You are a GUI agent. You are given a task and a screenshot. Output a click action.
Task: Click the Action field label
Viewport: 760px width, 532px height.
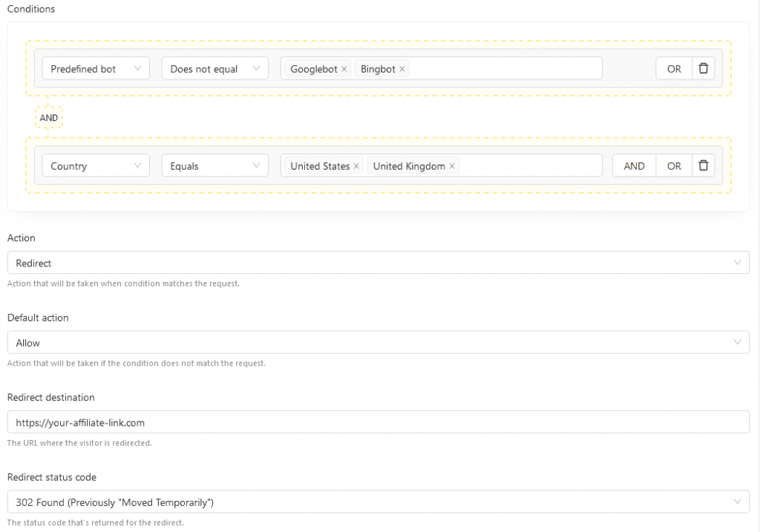pos(22,238)
